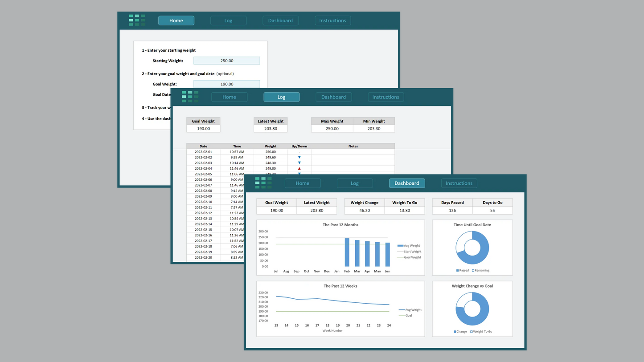Click the blue down arrow for 2022-02-03
This screenshot has height=362, width=644.
tap(299, 163)
